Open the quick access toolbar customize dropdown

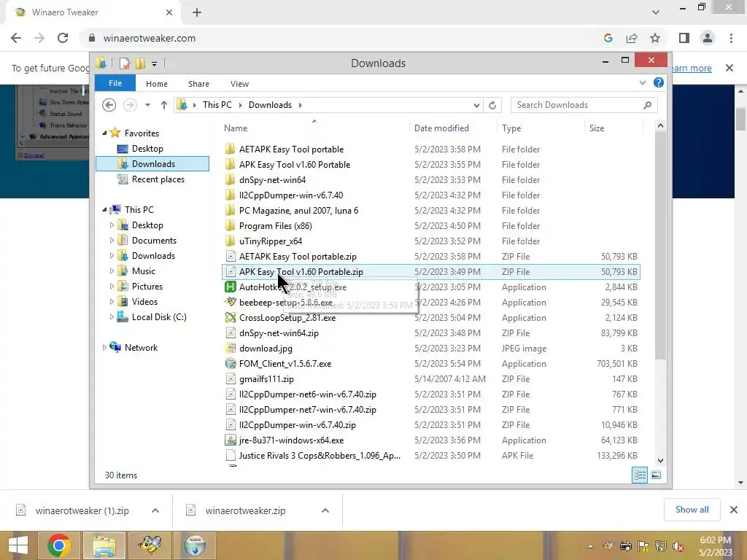[155, 63]
